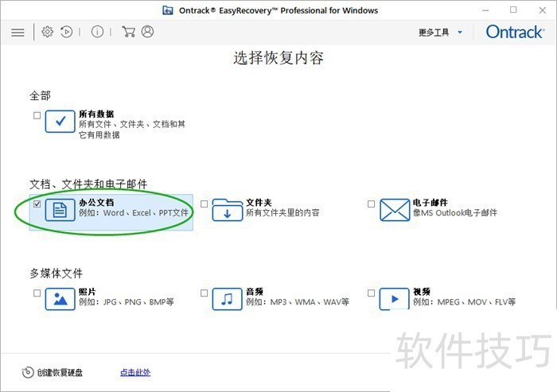This screenshot has height=392, width=557.
Task: Click 例如：MP3、WMA、WAV等 description
Action: pos(298,302)
